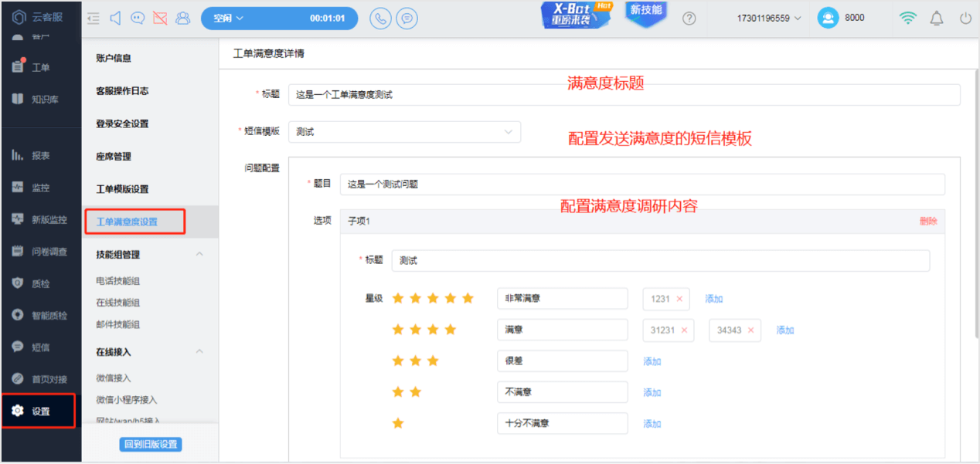The image size is (980, 464).
Task: Open the chat message bubble icon beside phone
Action: (407, 18)
